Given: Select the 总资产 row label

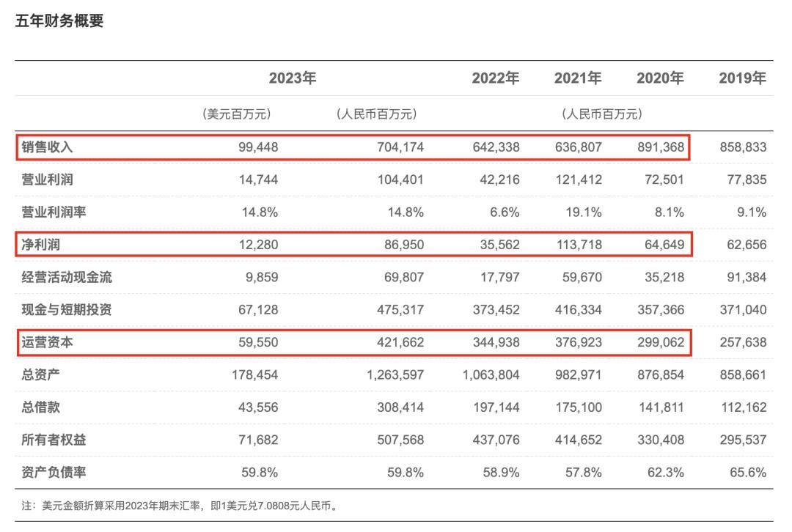Looking at the screenshot, I should (40, 375).
